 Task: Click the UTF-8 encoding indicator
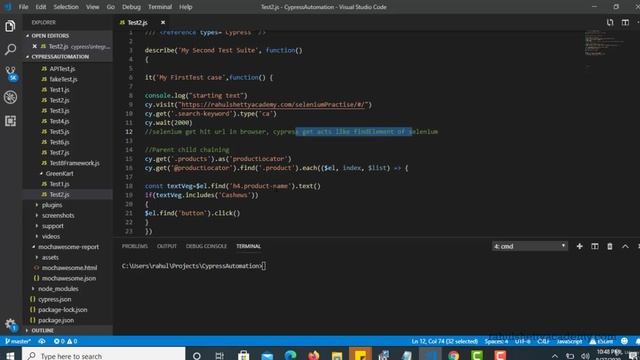click(522, 341)
